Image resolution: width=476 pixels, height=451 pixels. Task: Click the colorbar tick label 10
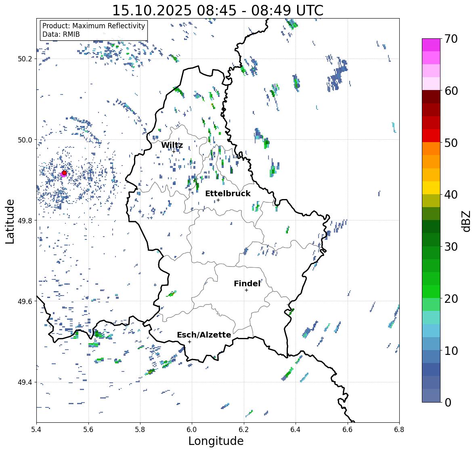click(451, 350)
